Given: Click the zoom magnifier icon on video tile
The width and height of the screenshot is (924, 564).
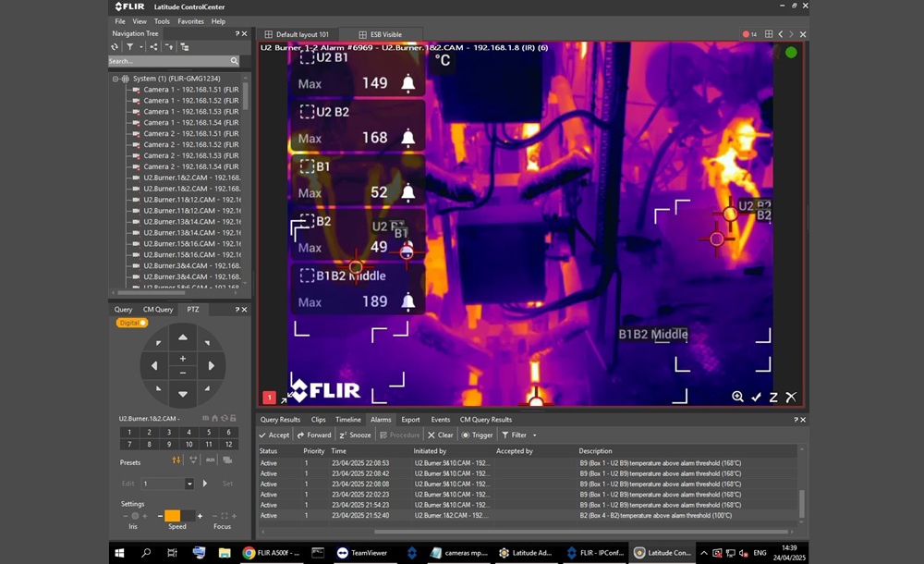Looking at the screenshot, I should pyautogui.click(x=737, y=397).
